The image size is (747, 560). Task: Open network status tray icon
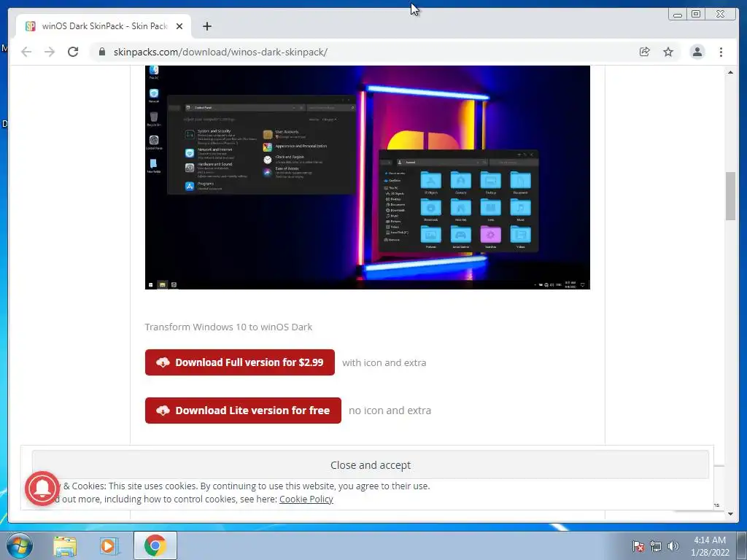[656, 546]
